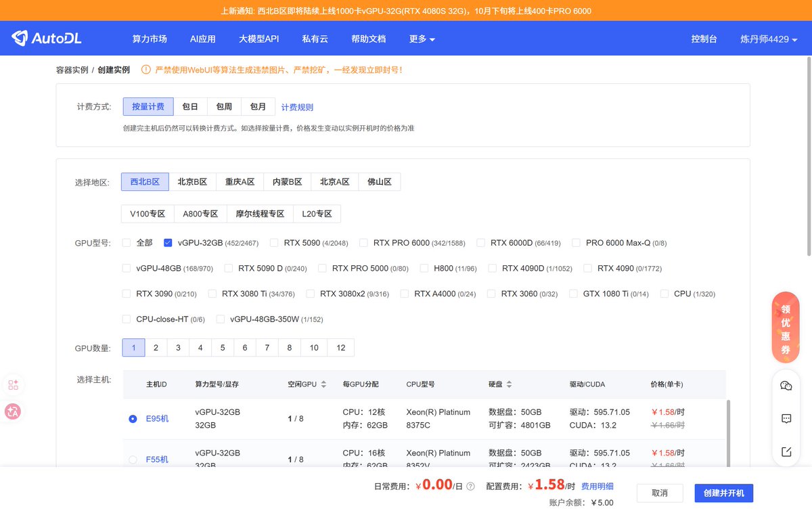Viewport: 812px width, 519px height.
Task: Select the E95机 host radio button
Action: click(x=133, y=419)
